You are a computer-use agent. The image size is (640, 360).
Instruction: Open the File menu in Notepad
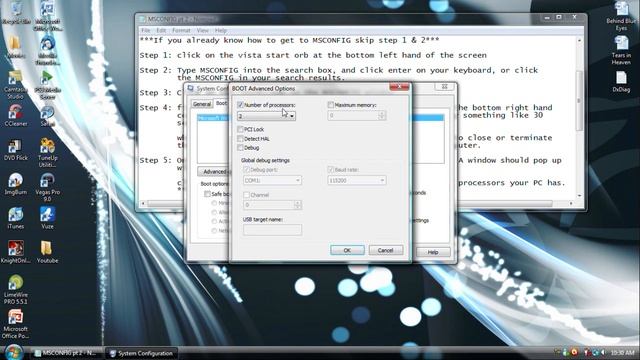146,31
